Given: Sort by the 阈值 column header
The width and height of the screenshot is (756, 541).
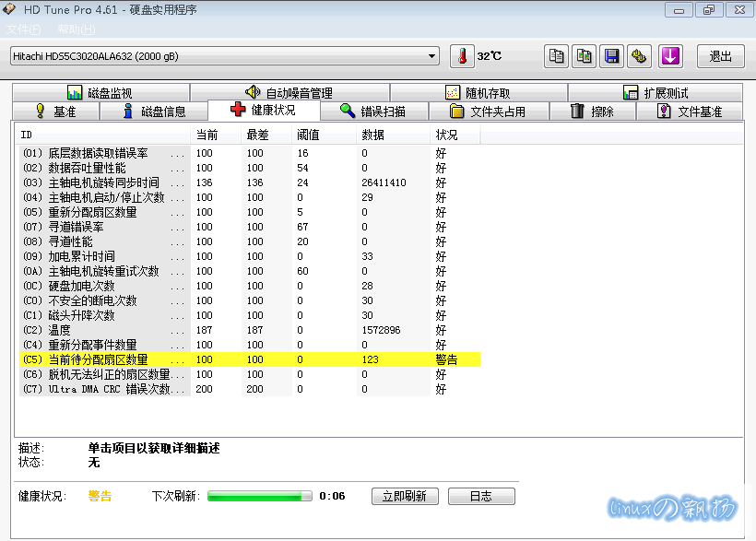Looking at the screenshot, I should pos(307,135).
